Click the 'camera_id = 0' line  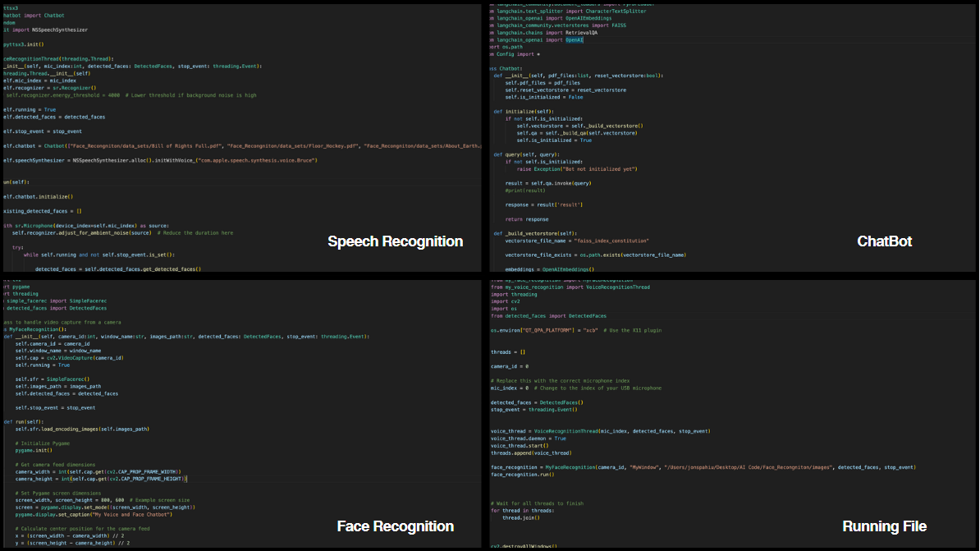510,366
